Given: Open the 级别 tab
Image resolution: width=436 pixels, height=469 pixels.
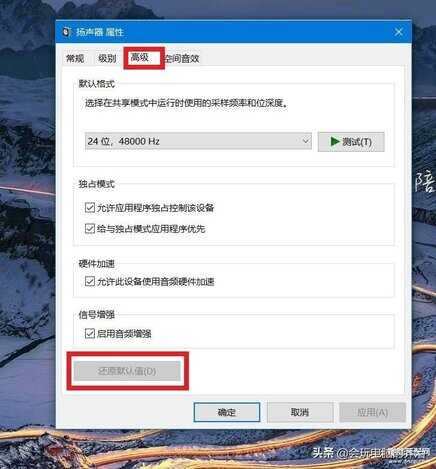Looking at the screenshot, I should [x=107, y=59].
